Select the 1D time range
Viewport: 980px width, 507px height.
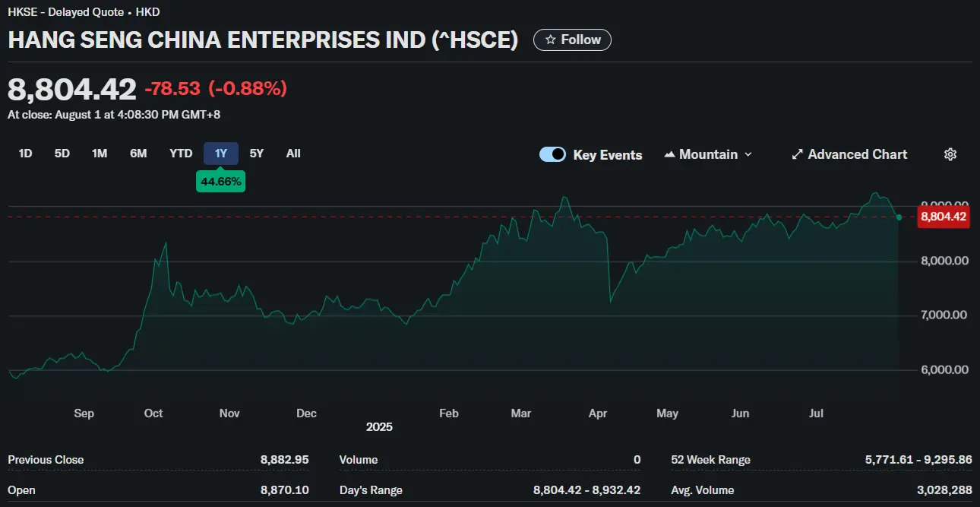25,154
